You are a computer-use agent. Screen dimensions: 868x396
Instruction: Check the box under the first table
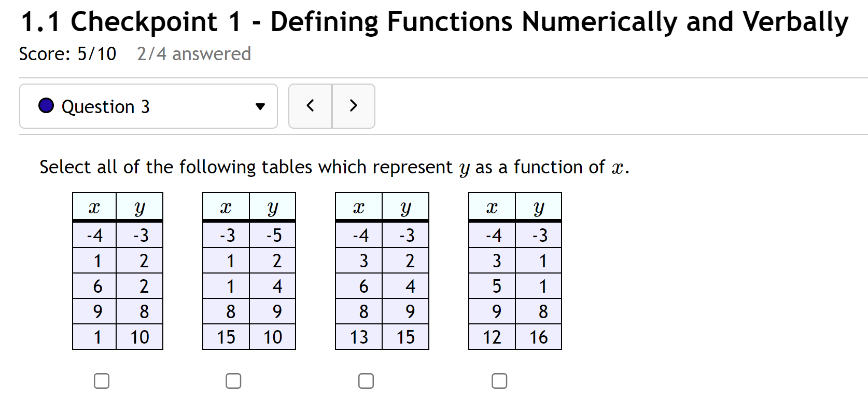pos(101,380)
